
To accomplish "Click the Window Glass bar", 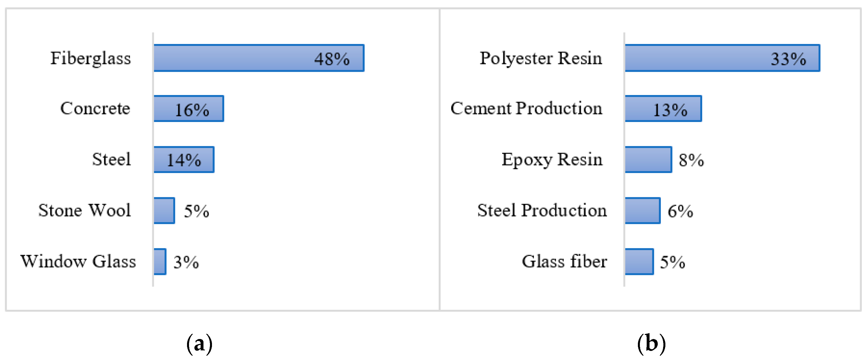I will [x=160, y=262].
